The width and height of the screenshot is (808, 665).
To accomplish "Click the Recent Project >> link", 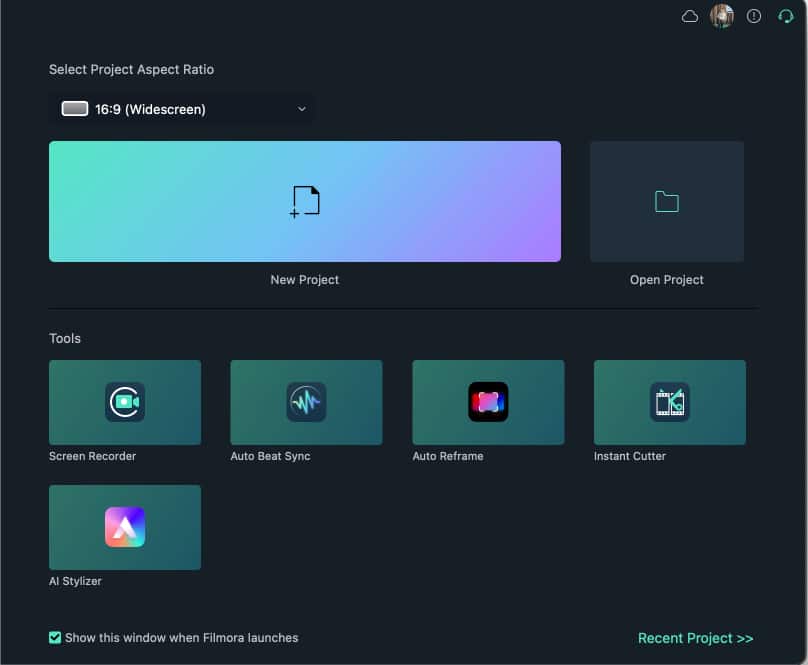I will (695, 638).
